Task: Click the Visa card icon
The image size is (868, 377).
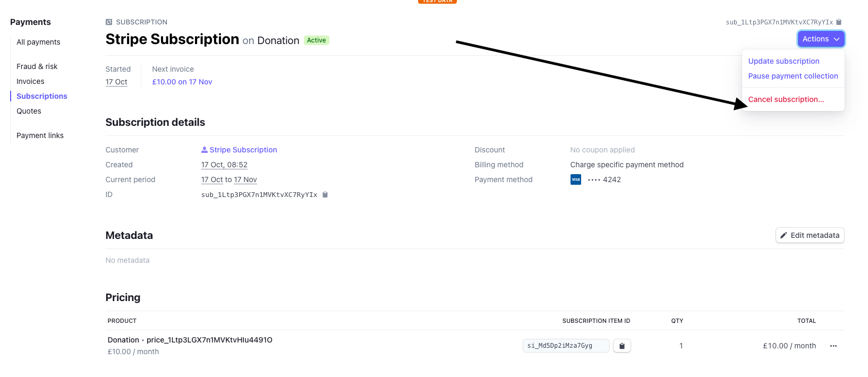Action: click(575, 180)
